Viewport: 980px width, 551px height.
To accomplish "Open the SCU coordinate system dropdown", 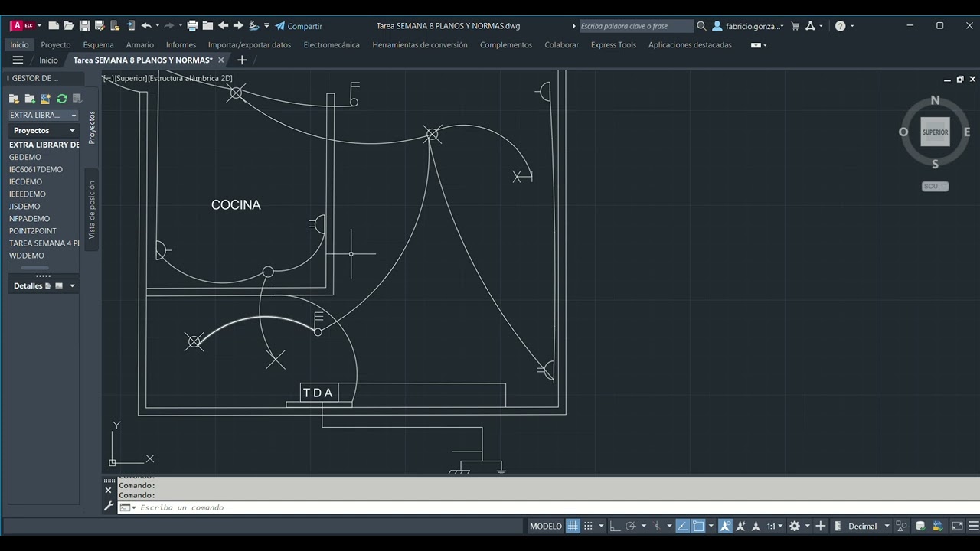I will [x=935, y=186].
